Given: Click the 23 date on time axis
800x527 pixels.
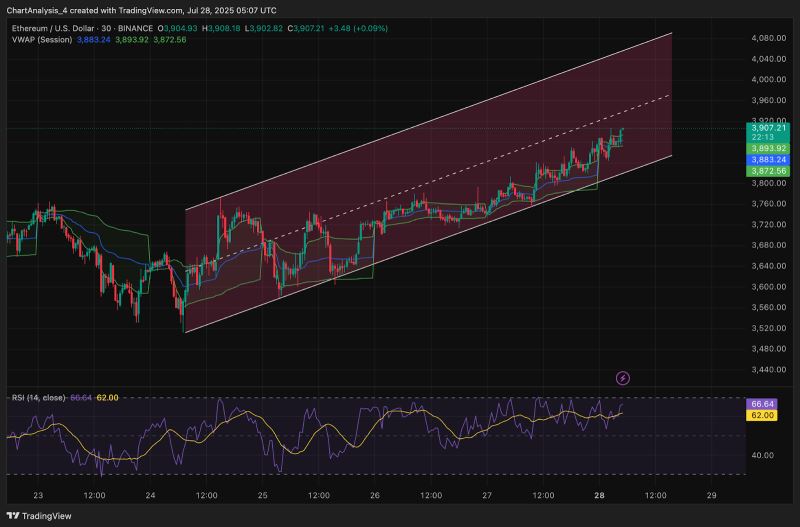Looking at the screenshot, I should pyautogui.click(x=38, y=494).
